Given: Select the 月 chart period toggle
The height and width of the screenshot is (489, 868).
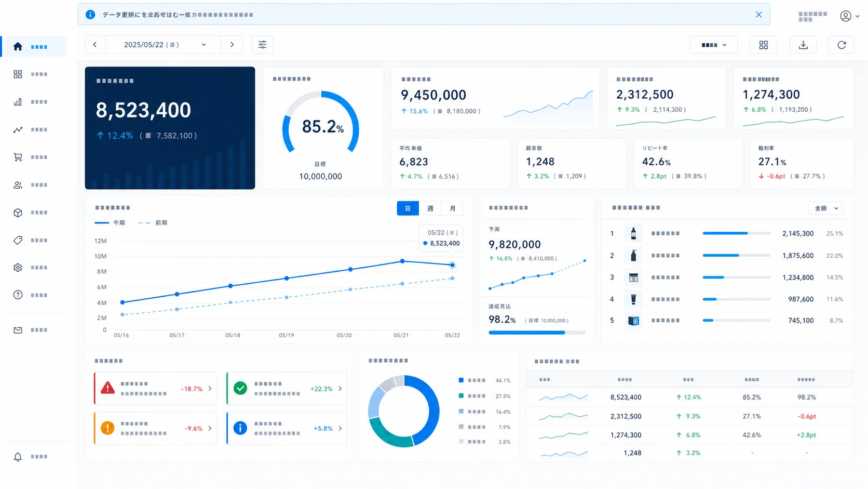Looking at the screenshot, I should (452, 208).
